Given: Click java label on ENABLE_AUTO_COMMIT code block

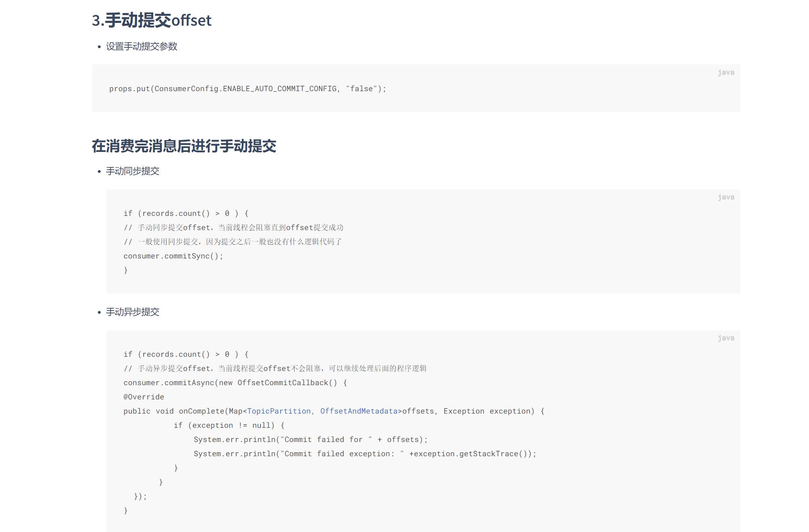Looking at the screenshot, I should pyautogui.click(x=725, y=72).
